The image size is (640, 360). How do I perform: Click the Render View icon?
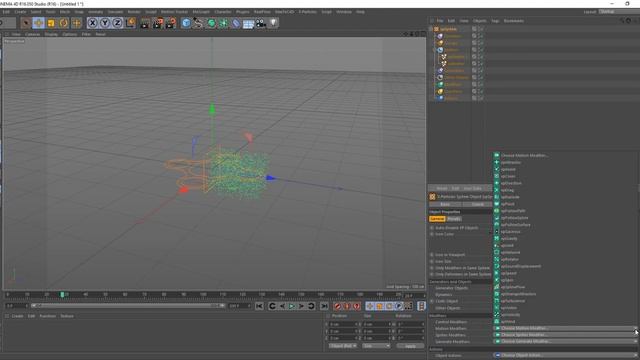145,23
